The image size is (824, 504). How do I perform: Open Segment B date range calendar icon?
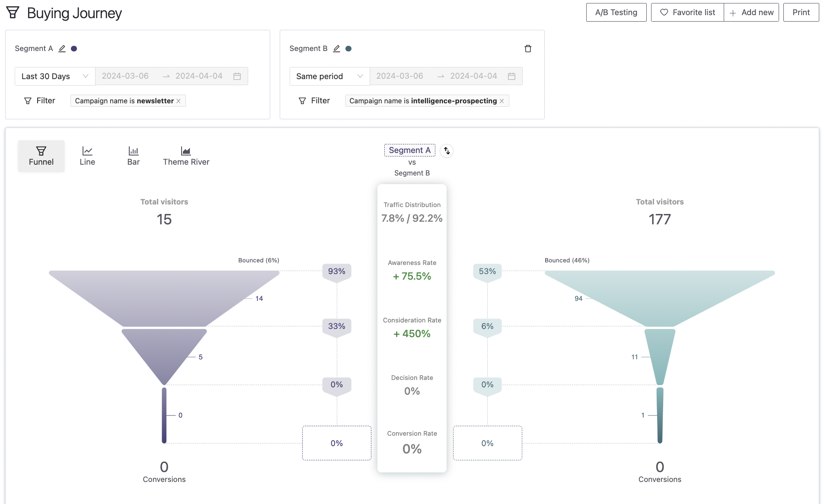point(511,76)
